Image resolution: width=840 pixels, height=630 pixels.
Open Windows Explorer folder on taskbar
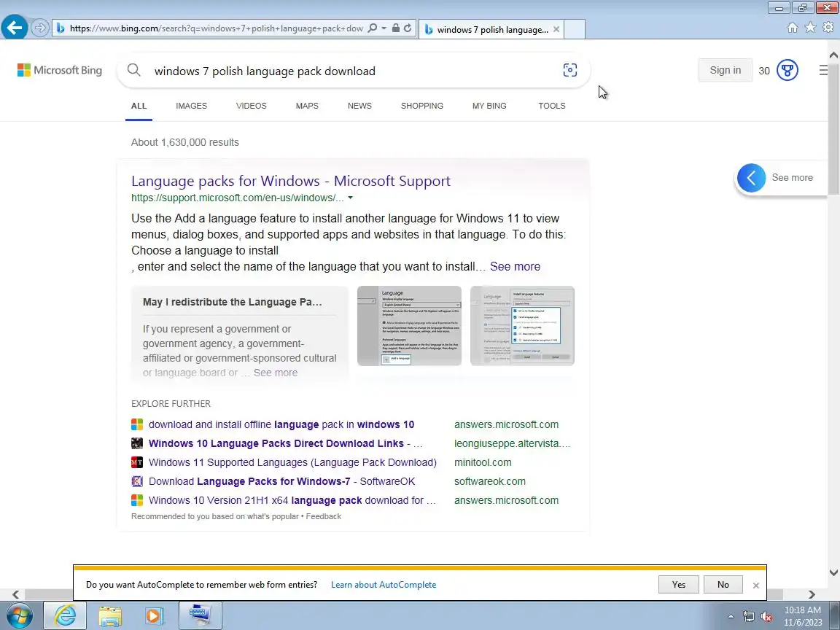[110, 615]
